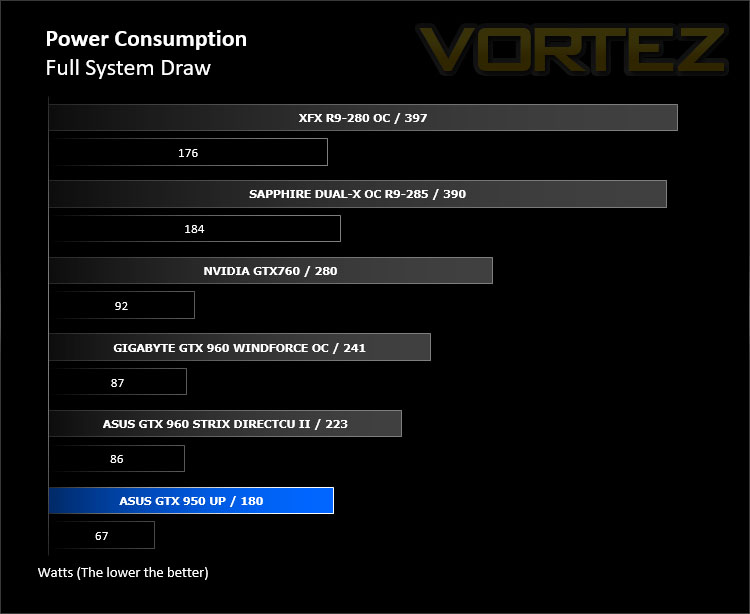
Task: Click the 223 value in the ASUS STRIX bar
Action: point(336,424)
